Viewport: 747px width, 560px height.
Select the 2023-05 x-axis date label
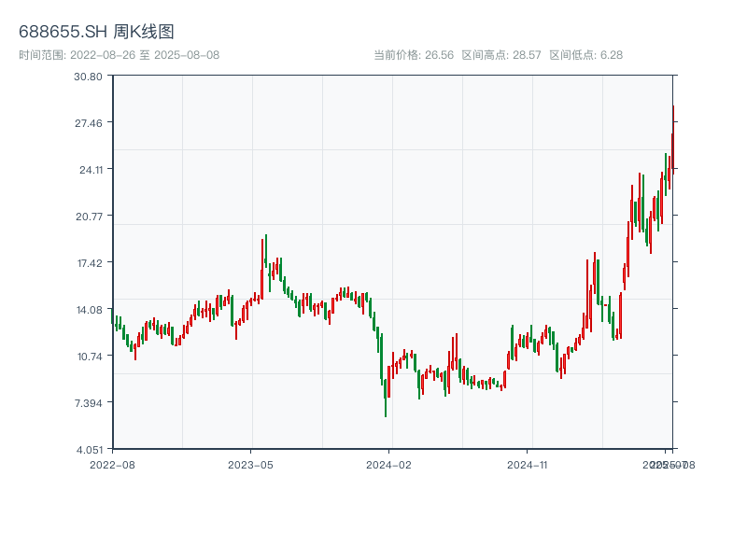pos(250,464)
